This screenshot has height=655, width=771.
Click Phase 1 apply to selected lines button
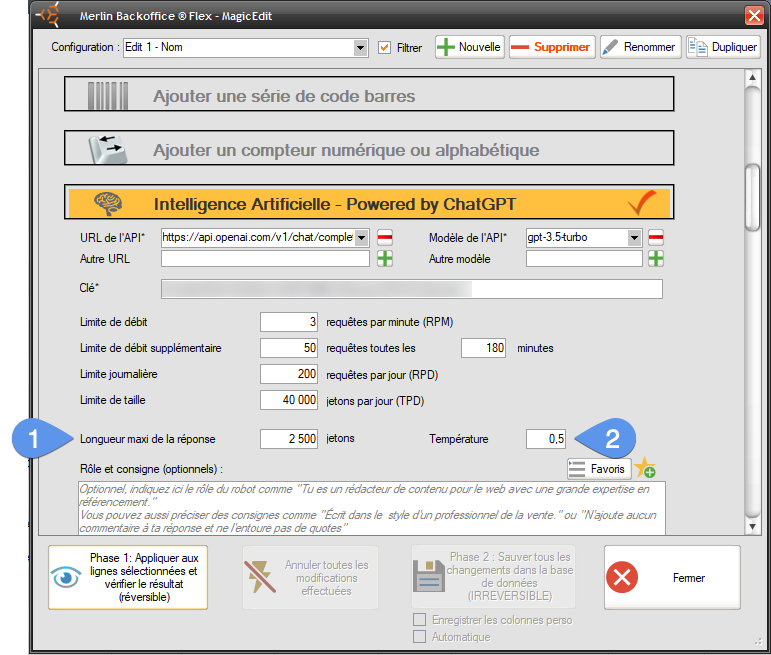click(128, 577)
